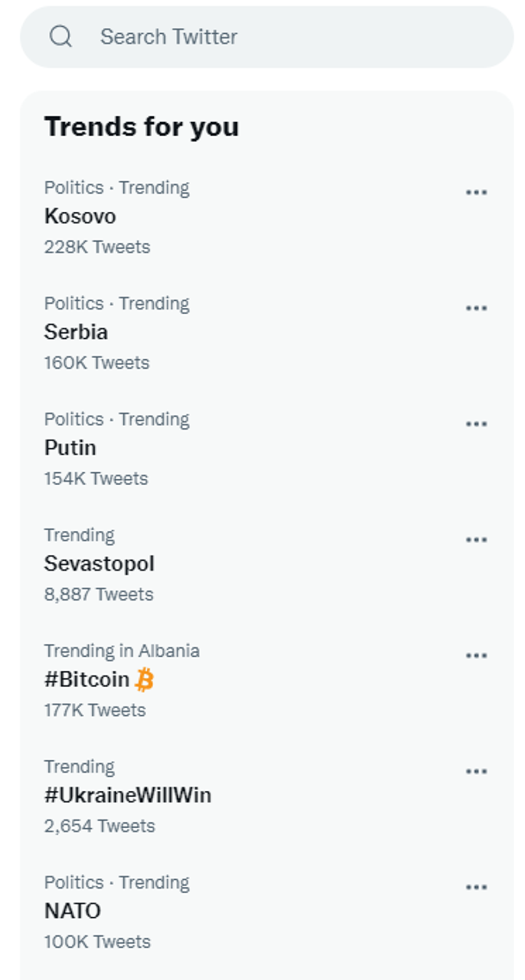Click the search magnifier icon

click(61, 37)
